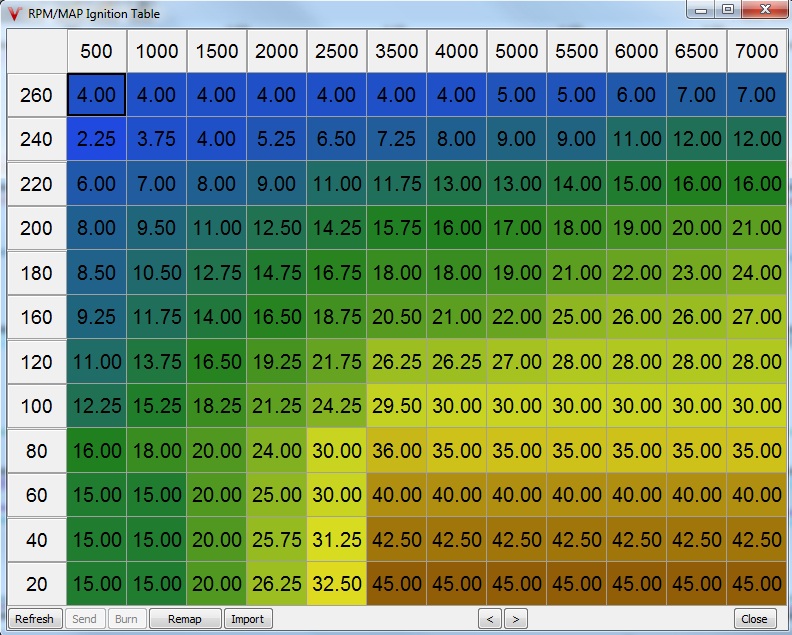The height and width of the screenshot is (635, 792).
Task: Select cell with value 2.25
Action: coord(96,140)
